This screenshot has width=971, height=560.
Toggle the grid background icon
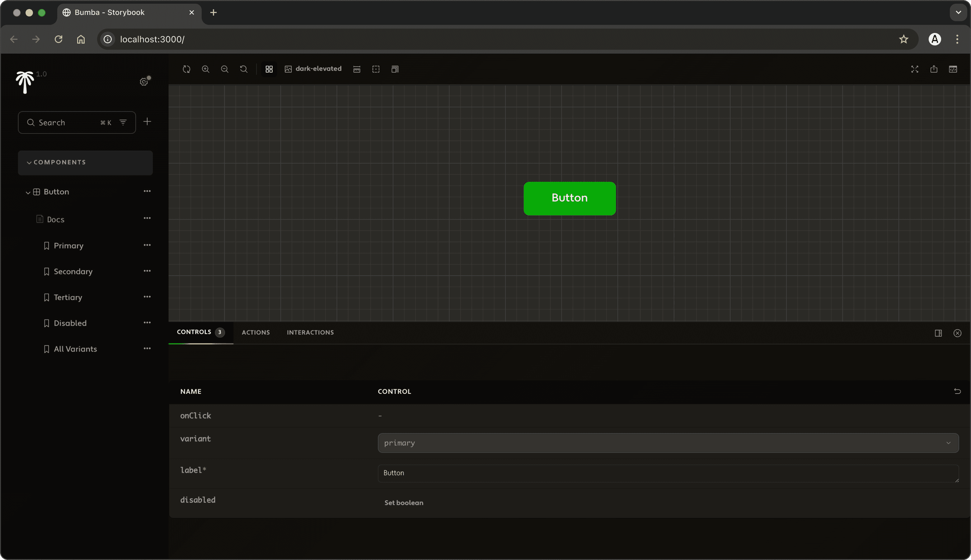[269, 69]
